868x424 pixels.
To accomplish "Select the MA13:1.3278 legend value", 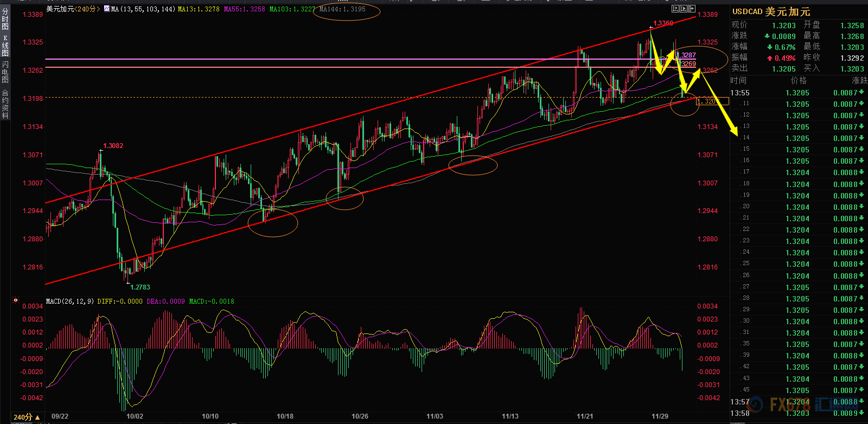I will [199, 9].
